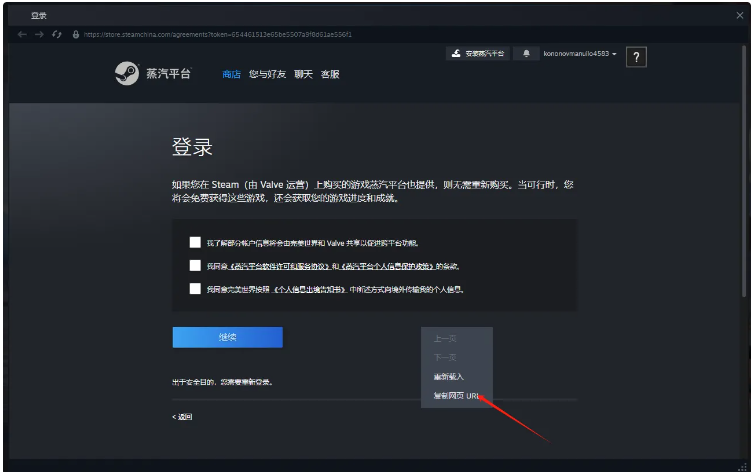Image resolution: width=751 pixels, height=472 pixels.
Task: Click the notification bell icon
Action: point(526,54)
